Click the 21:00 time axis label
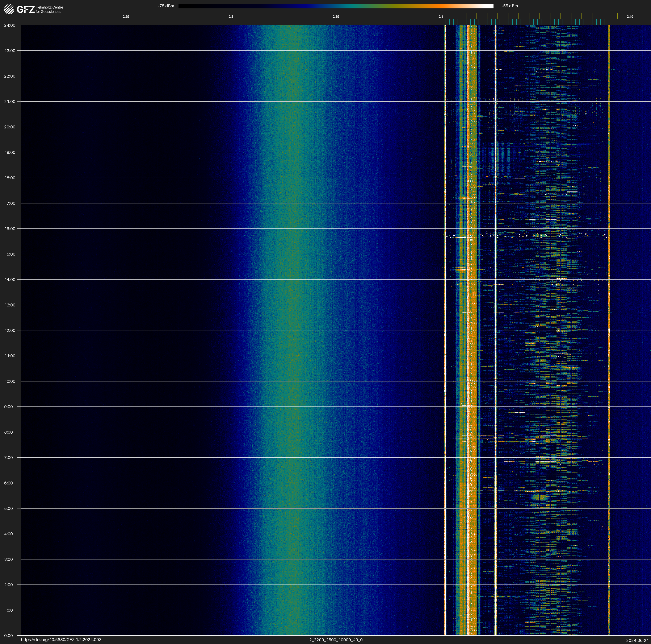The width and height of the screenshot is (651, 644). 10,102
